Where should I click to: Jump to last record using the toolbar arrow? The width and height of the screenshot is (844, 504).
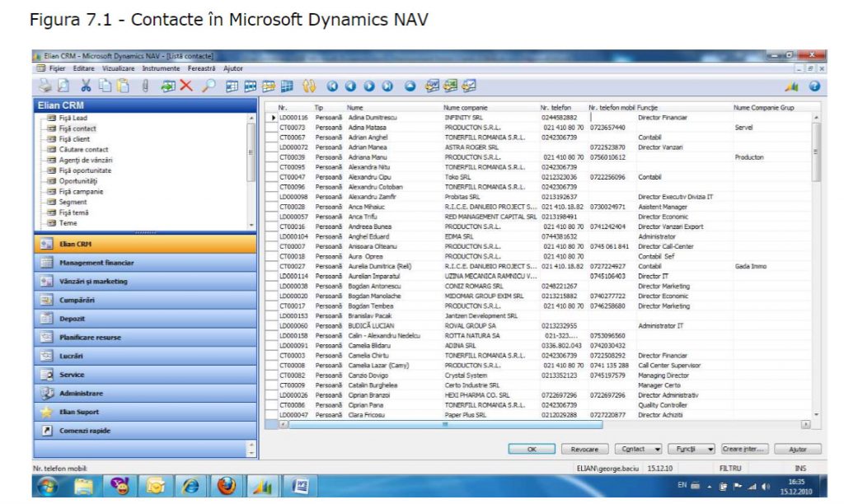tap(387, 86)
